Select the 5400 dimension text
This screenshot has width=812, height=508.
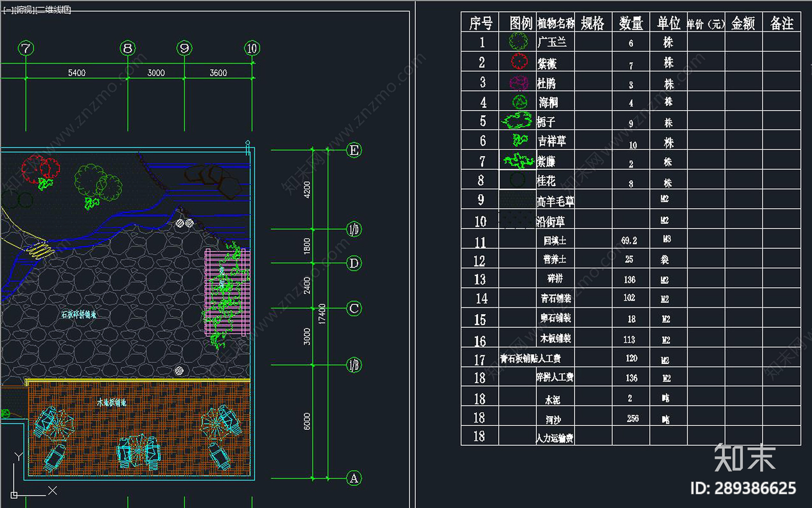(x=77, y=73)
